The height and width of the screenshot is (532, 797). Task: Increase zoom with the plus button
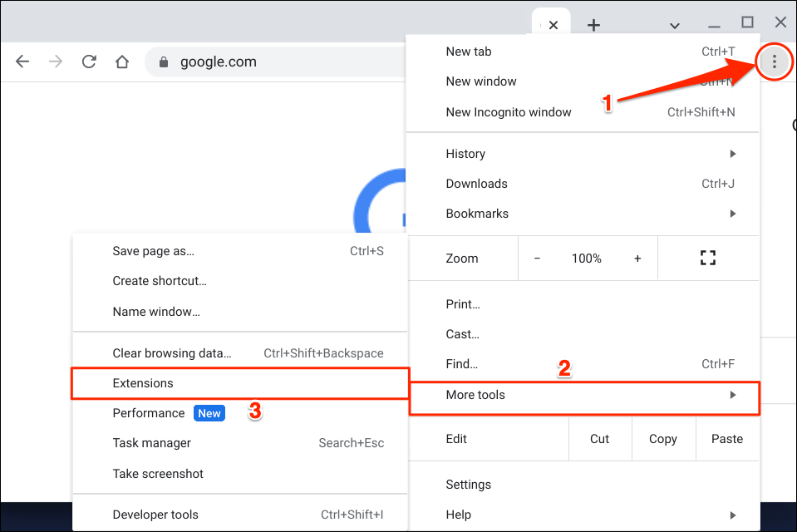tap(637, 259)
